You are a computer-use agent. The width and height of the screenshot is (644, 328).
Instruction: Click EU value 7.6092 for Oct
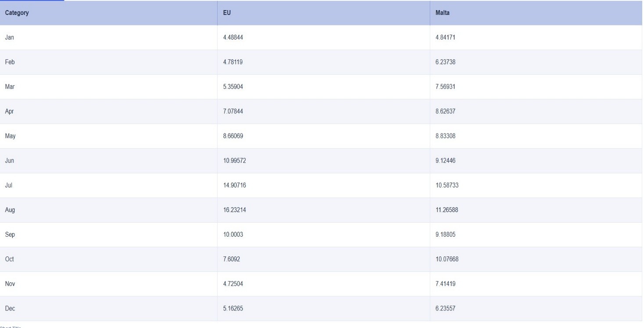pos(232,259)
